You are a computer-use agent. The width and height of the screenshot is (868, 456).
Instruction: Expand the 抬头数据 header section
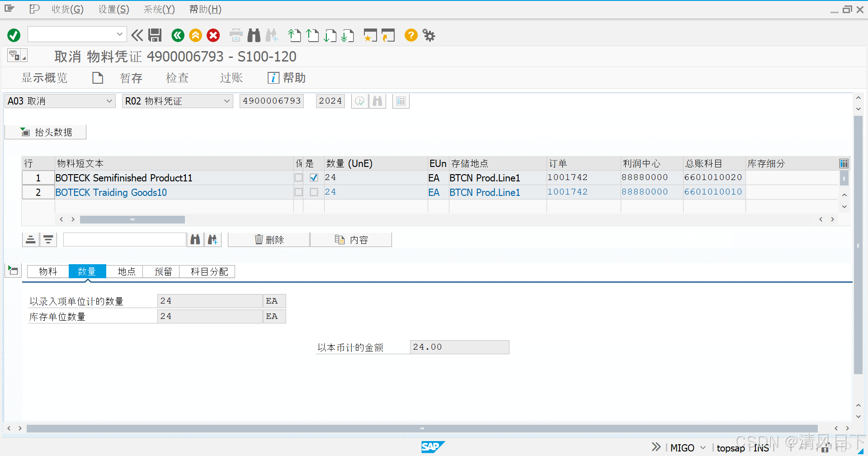[x=45, y=132]
